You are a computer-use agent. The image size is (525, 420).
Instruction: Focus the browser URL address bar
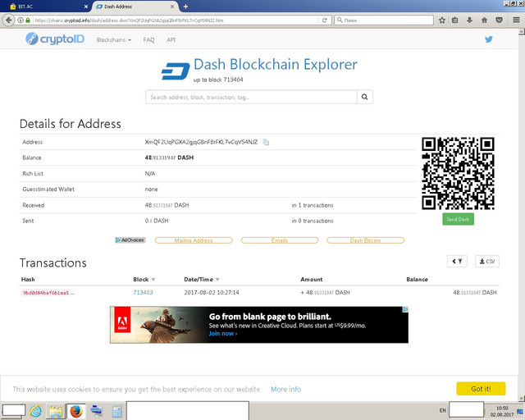click(x=176, y=20)
